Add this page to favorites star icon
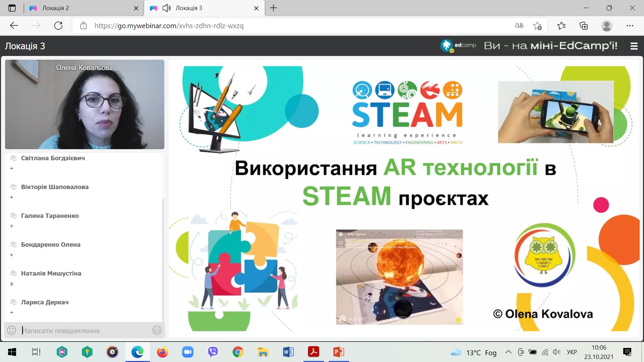The width and height of the screenshot is (644, 362). coord(537,26)
